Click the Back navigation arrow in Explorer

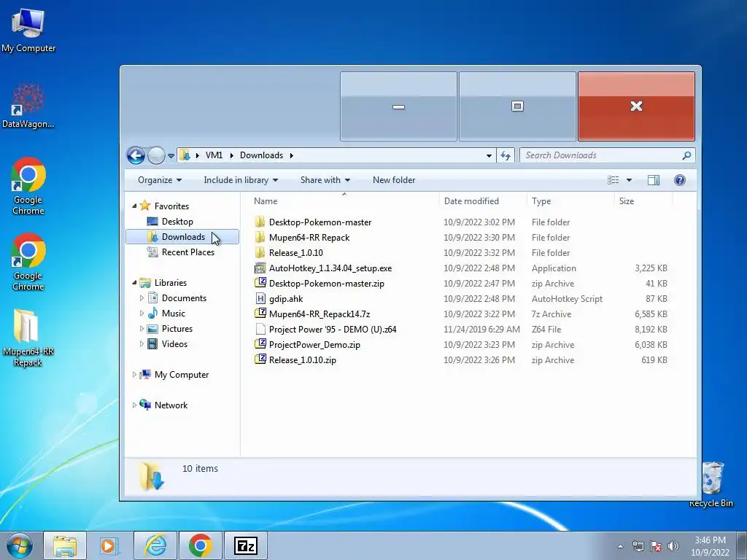[x=136, y=155]
